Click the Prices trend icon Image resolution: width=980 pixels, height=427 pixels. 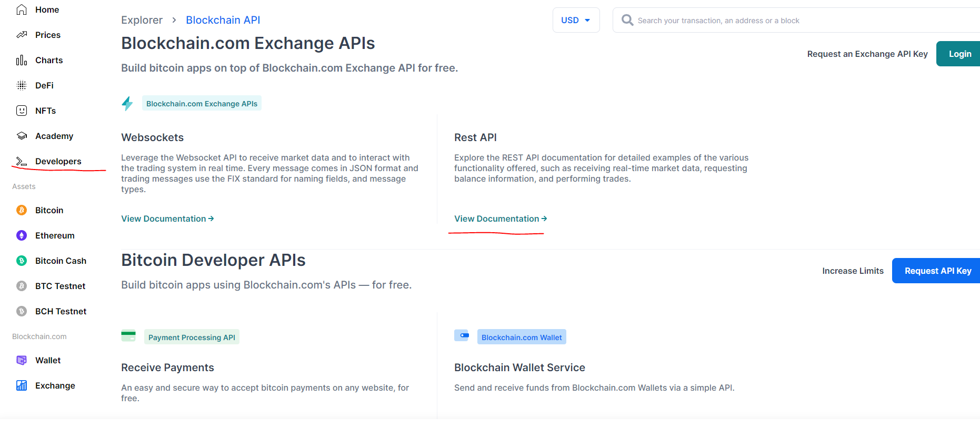point(22,35)
